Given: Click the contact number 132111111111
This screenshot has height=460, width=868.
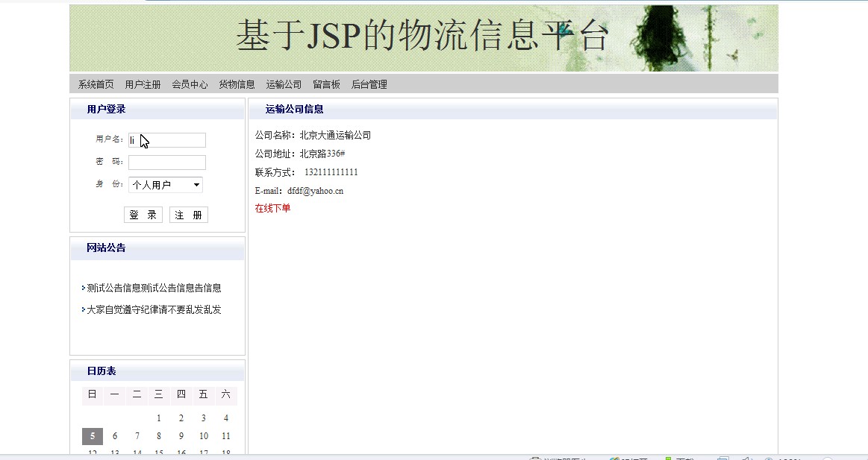Looking at the screenshot, I should click(331, 172).
